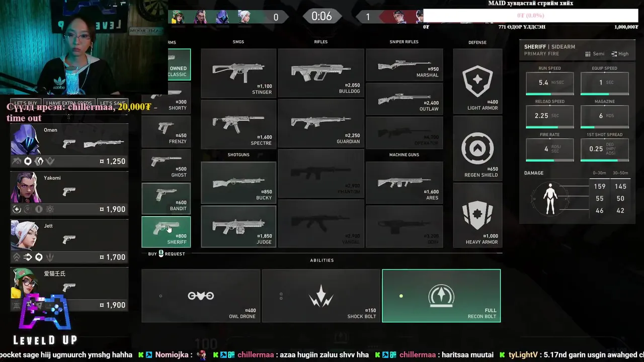The height and width of the screenshot is (362, 644).
Task: Buy the Frenzy sidearm
Action: click(x=166, y=131)
